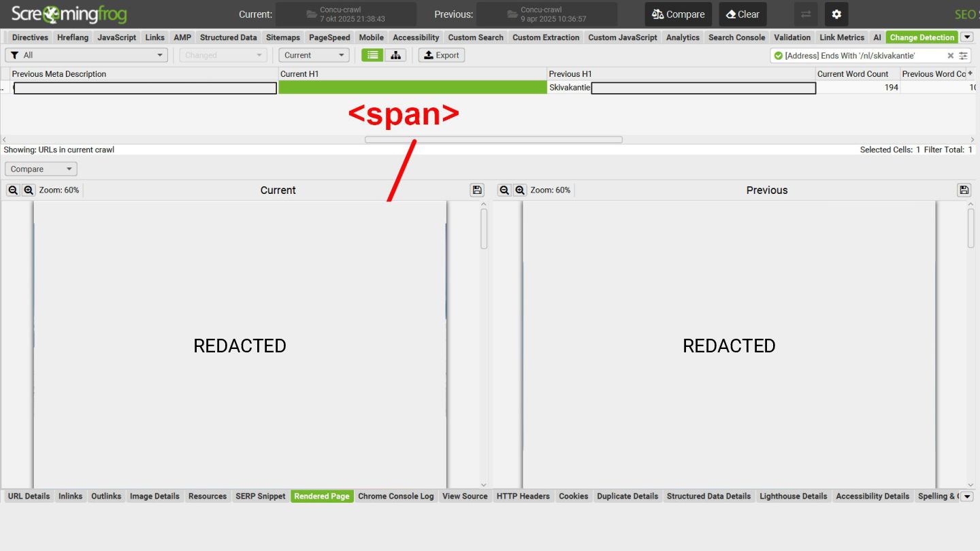Open the AI tab
980x551 pixels.
pos(877,37)
